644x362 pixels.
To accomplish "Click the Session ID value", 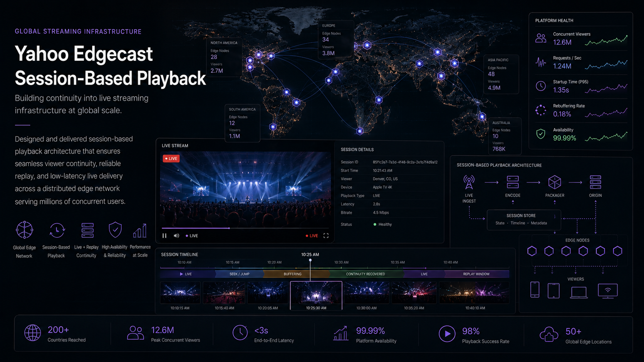I will 405,162.
